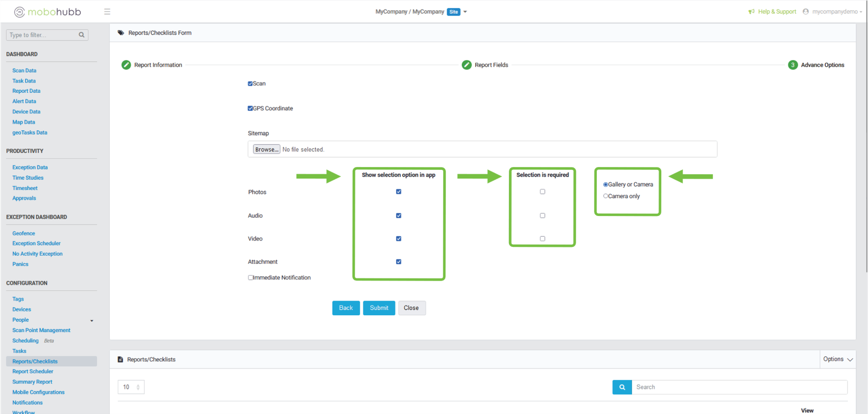This screenshot has height=414, width=868.
Task: Click the Report Information step pencil icon
Action: click(x=126, y=65)
